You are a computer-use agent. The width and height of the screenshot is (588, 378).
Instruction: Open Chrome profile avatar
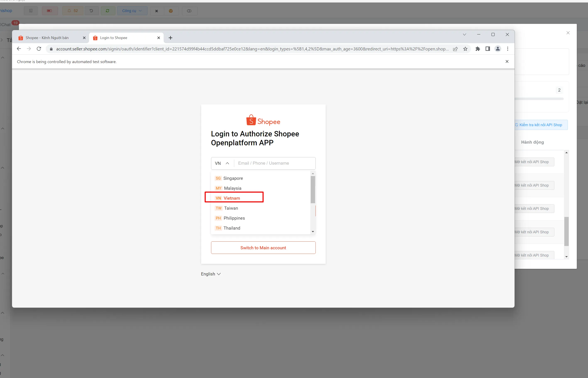pyautogui.click(x=498, y=49)
